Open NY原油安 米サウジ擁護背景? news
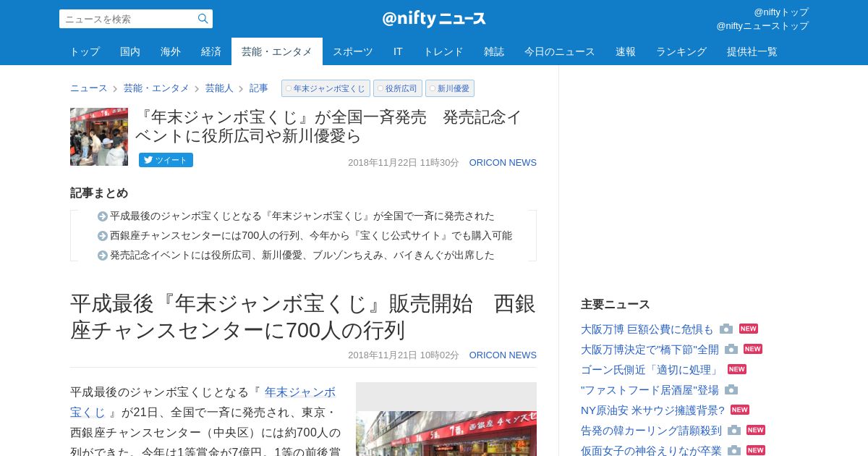 (x=652, y=410)
